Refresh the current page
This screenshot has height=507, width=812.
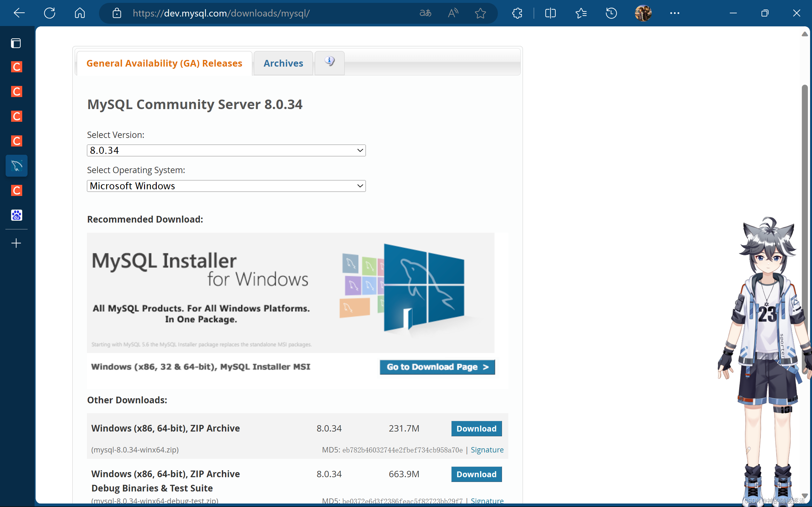pyautogui.click(x=50, y=13)
